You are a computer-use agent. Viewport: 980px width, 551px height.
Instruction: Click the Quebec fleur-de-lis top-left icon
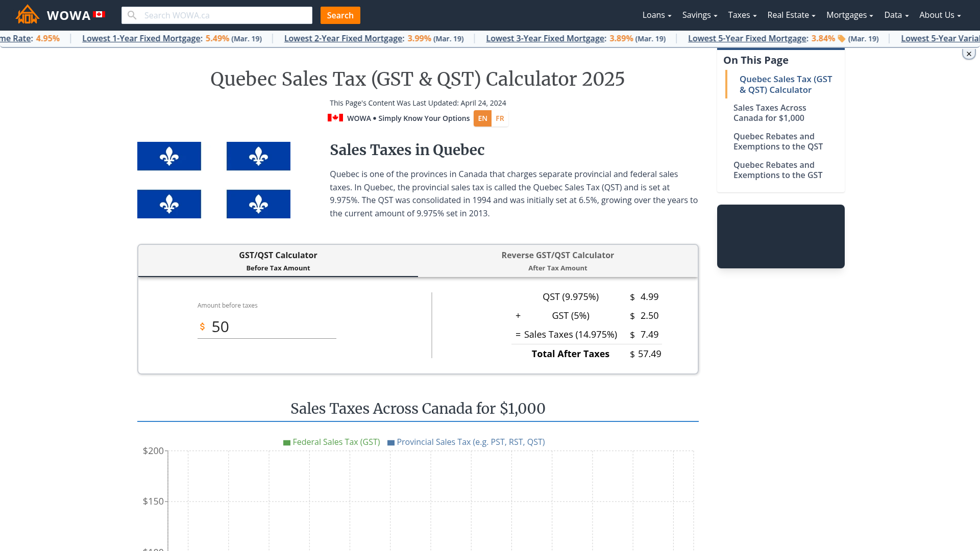[169, 156]
